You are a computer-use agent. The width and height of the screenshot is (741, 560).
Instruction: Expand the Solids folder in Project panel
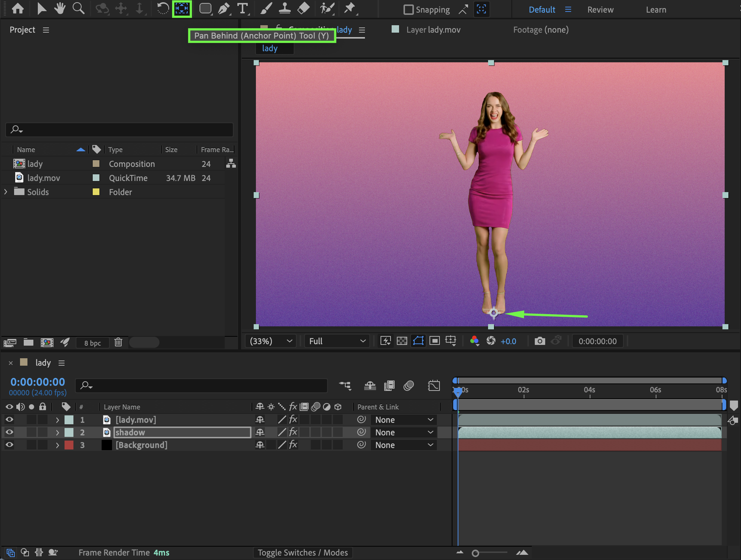[6, 192]
